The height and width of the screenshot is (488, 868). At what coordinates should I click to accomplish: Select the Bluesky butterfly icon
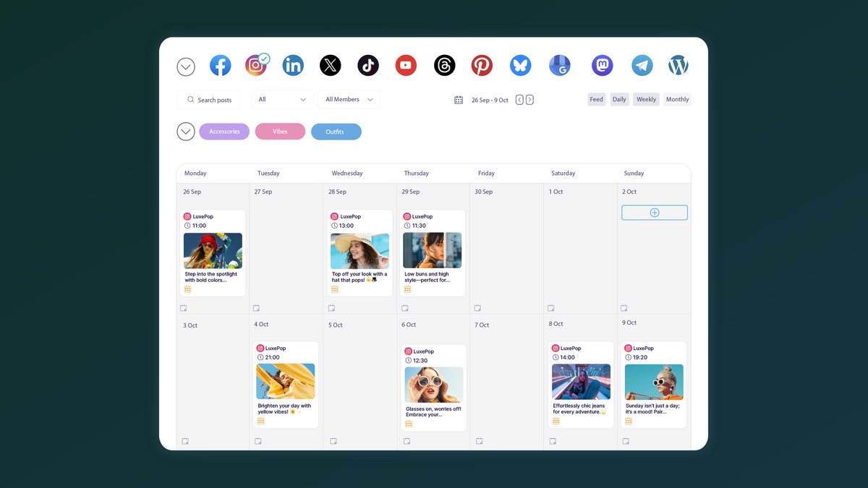click(x=520, y=66)
